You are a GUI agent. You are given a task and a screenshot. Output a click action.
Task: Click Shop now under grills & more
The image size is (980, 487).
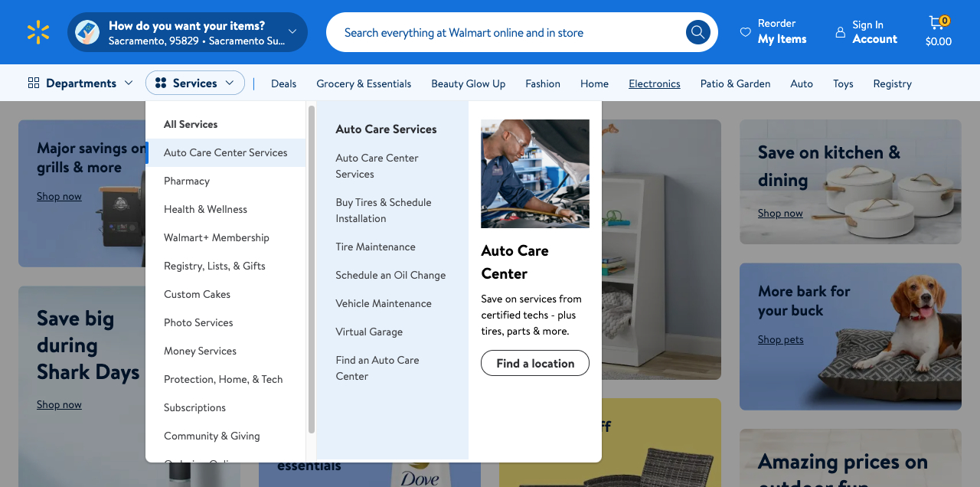[59, 196]
